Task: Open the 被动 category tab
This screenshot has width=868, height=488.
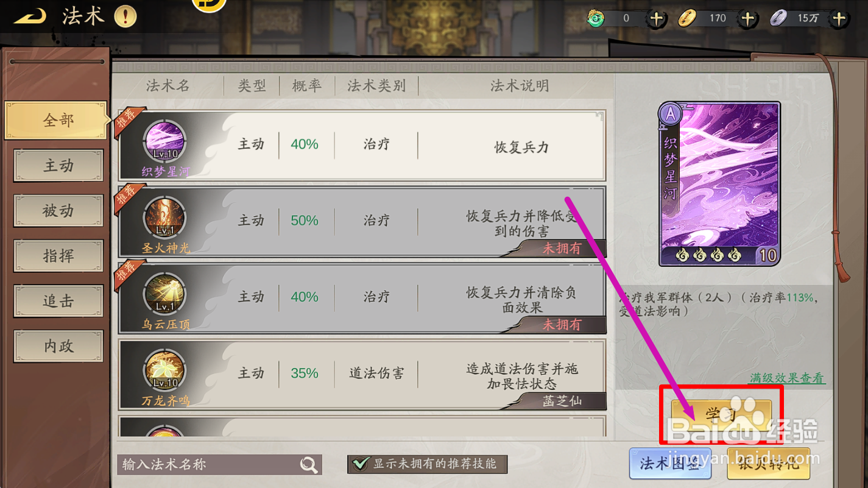Action: tap(58, 211)
